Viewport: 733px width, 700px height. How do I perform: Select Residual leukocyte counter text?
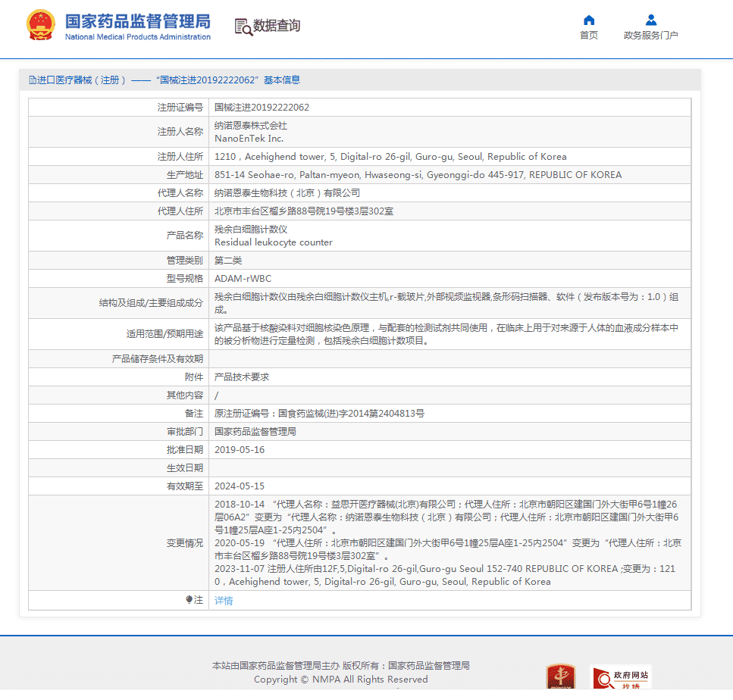point(274,242)
